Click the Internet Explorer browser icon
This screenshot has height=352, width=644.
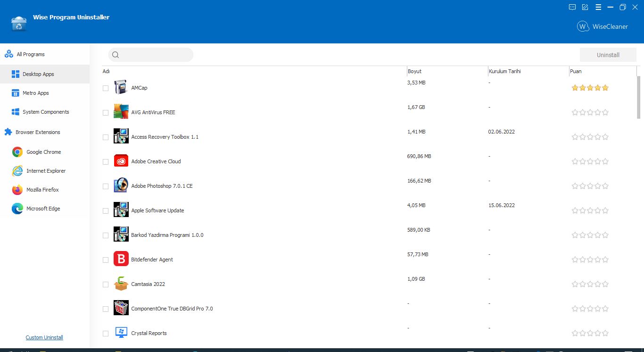17,171
